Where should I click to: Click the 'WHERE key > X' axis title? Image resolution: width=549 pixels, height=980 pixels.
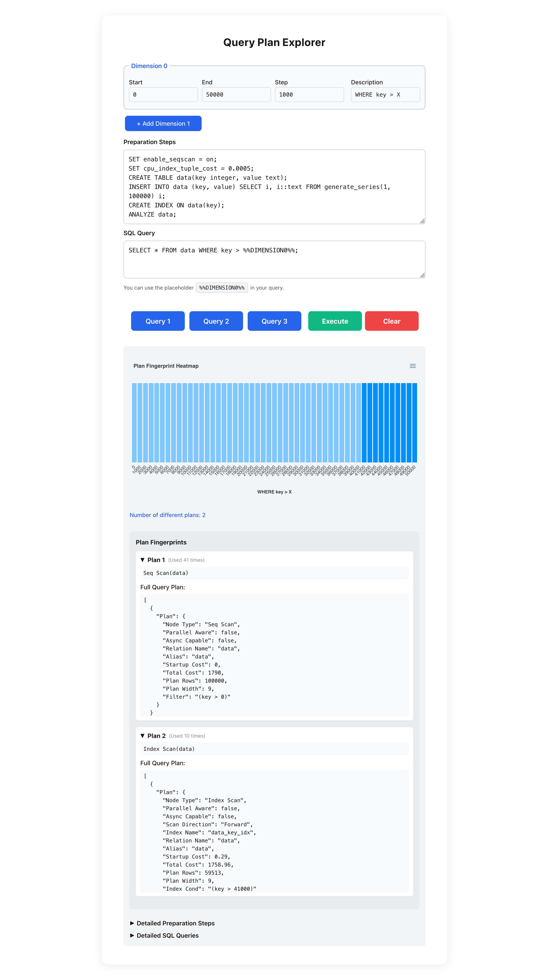point(274,492)
